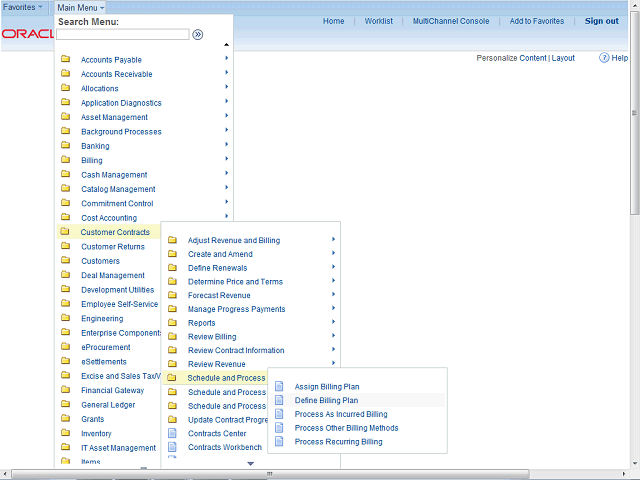Click the Forecast Revenue folder icon
640x480 pixels.
click(172, 295)
